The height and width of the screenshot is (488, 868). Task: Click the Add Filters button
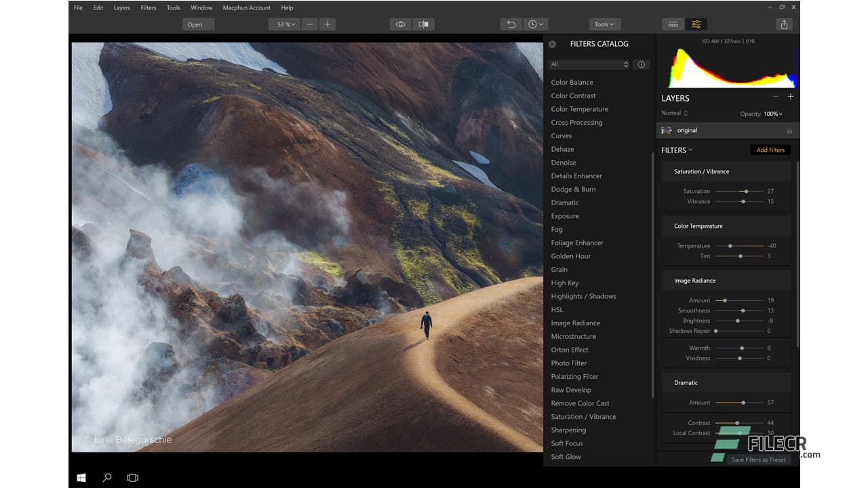pos(770,150)
